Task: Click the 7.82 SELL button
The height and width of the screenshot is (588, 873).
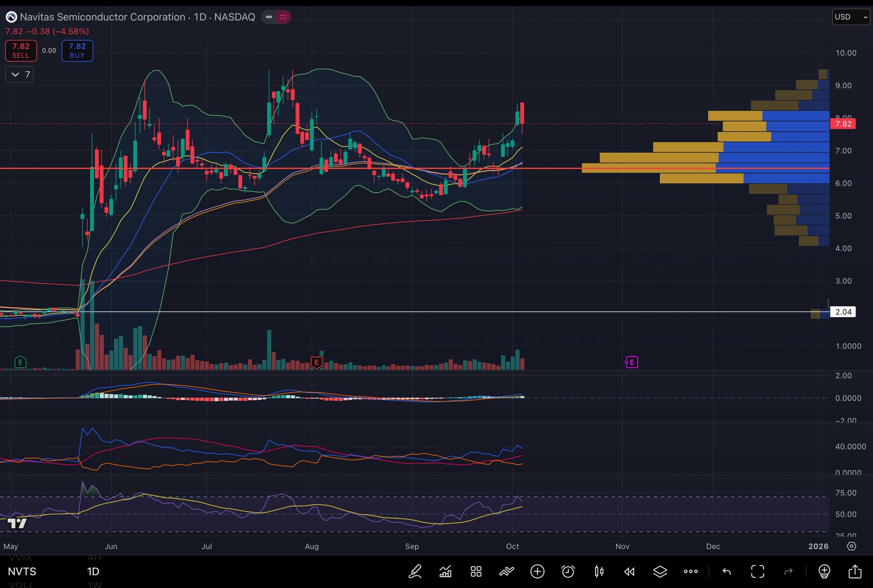Action: pyautogui.click(x=21, y=51)
